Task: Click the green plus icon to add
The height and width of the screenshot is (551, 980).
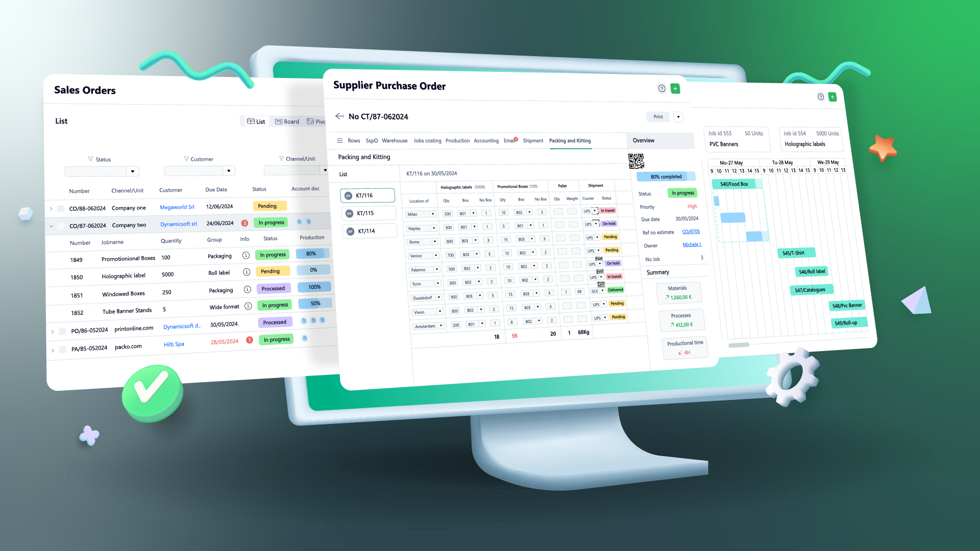Action: tap(675, 88)
